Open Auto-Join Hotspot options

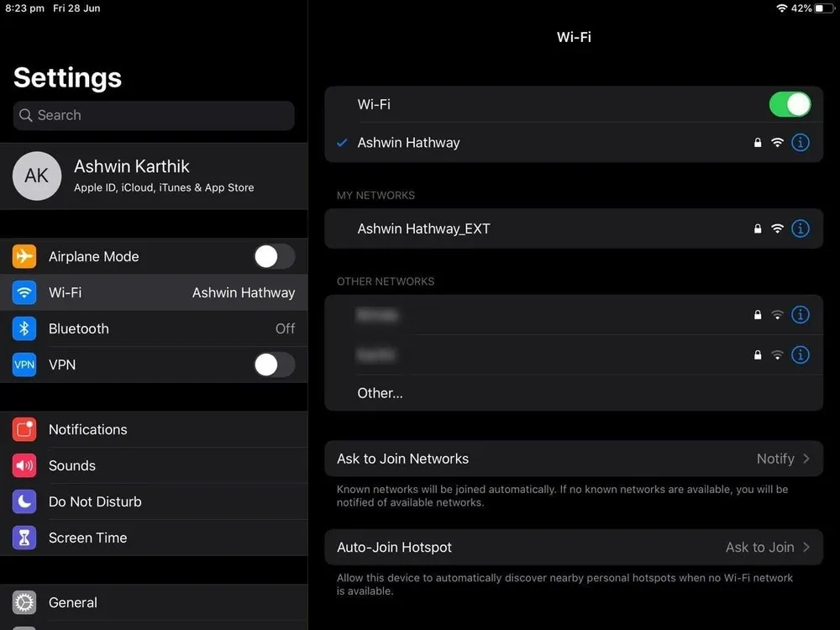click(x=574, y=547)
